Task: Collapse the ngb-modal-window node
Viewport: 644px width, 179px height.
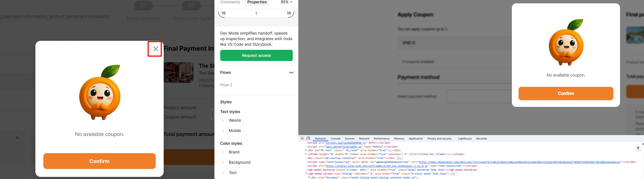Action: (x=306, y=173)
